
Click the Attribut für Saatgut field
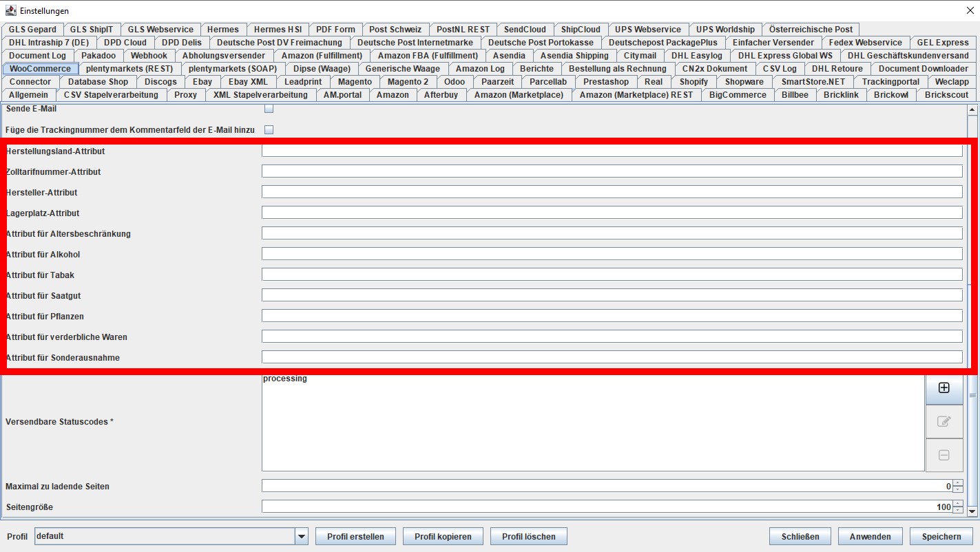pyautogui.click(x=612, y=295)
